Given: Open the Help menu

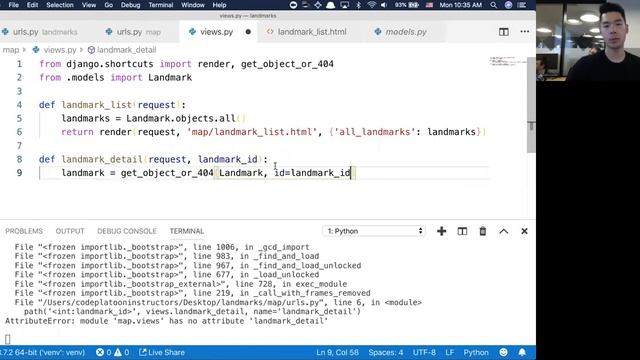Looking at the screenshot, I should 219,5.
